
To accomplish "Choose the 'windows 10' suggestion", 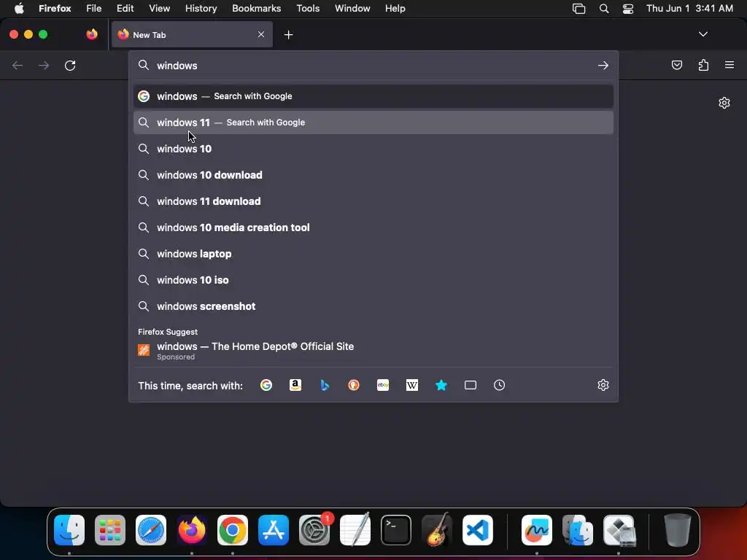I will (x=373, y=149).
